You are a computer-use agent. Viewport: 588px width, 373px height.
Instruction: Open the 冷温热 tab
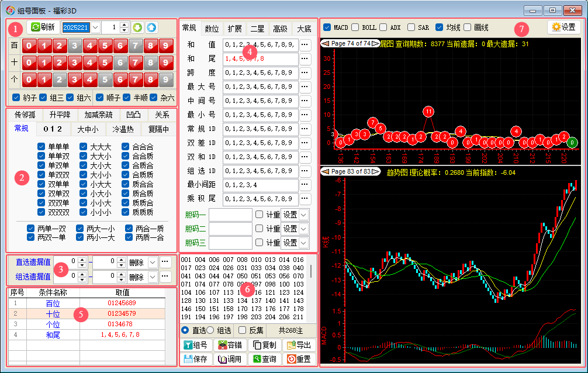point(123,129)
